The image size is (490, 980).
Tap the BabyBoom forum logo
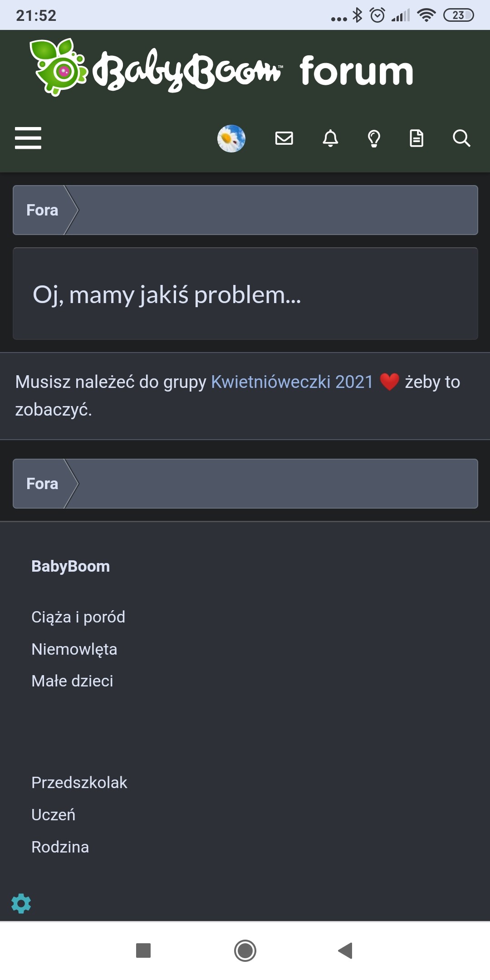click(221, 68)
